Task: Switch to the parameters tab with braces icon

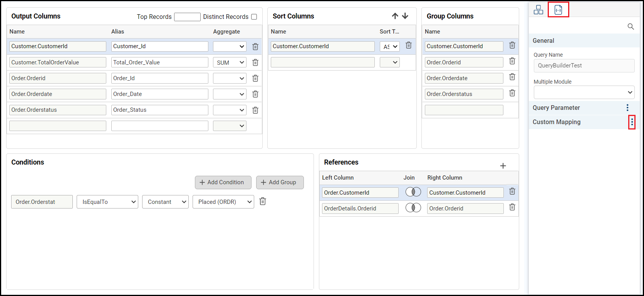Action: (x=558, y=10)
